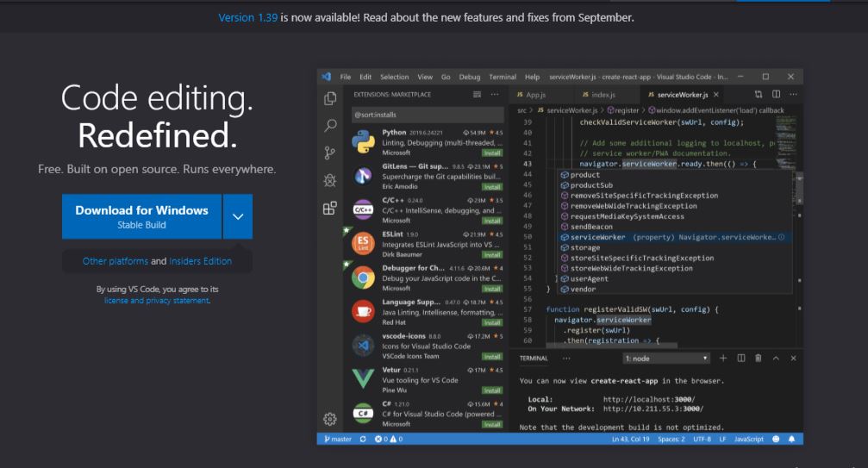Click errors and warnings count in status bar
Viewport: 868px width, 468px height.
389,440
